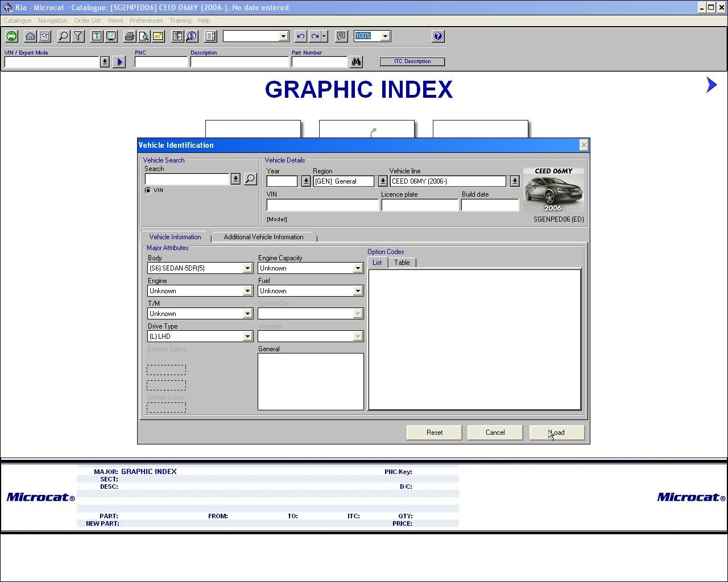The width and height of the screenshot is (728, 582).
Task: Select the List tab under Option Codes
Action: pos(377,263)
